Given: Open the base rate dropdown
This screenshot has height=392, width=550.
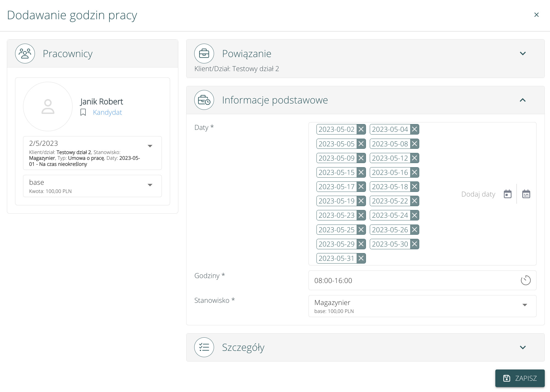Looking at the screenshot, I should pos(150,185).
